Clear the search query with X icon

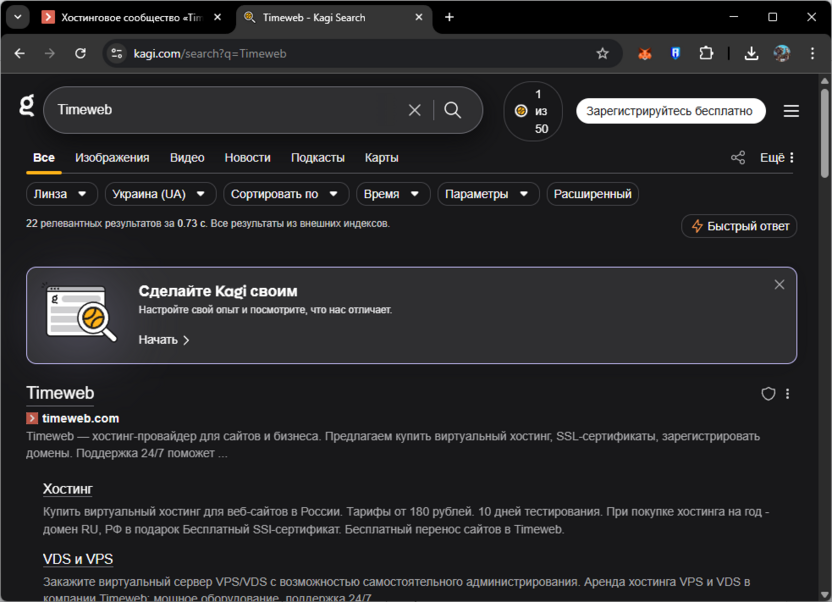(x=414, y=110)
